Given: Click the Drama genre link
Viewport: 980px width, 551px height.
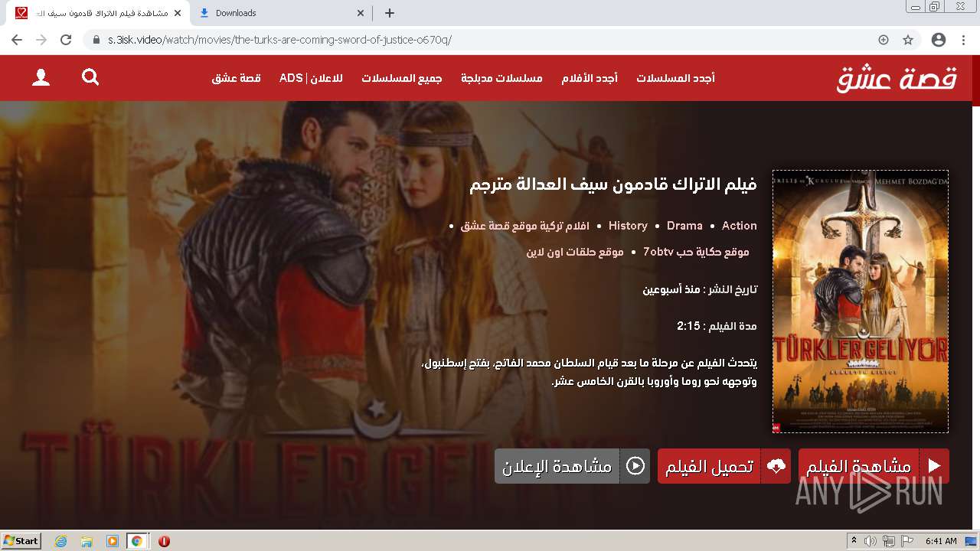Looking at the screenshot, I should point(684,226).
